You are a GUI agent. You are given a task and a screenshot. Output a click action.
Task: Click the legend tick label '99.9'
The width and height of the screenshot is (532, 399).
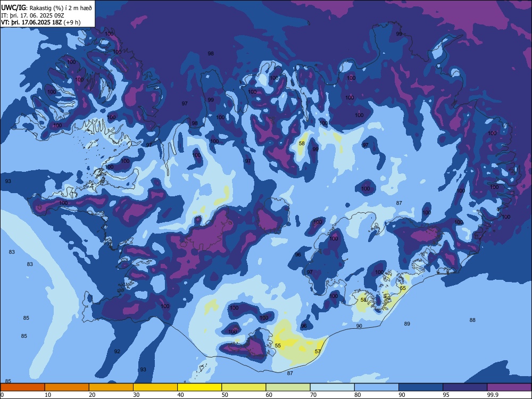(492, 395)
